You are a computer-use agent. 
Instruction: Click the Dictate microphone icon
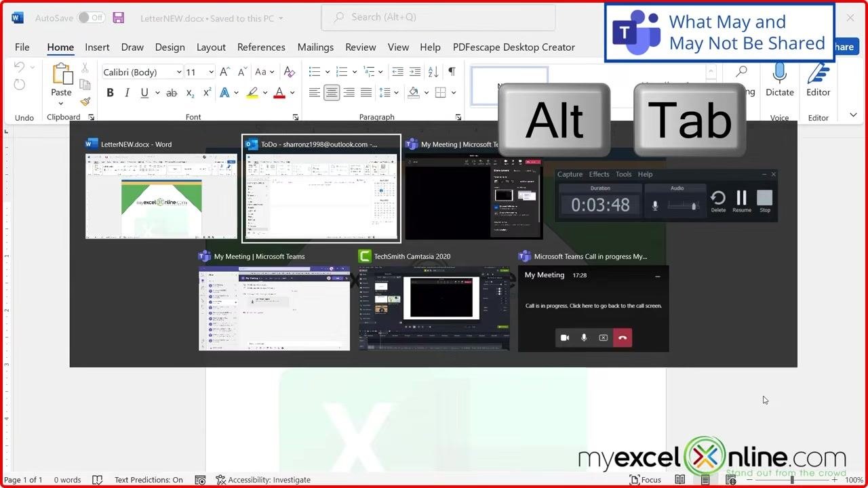tap(779, 73)
